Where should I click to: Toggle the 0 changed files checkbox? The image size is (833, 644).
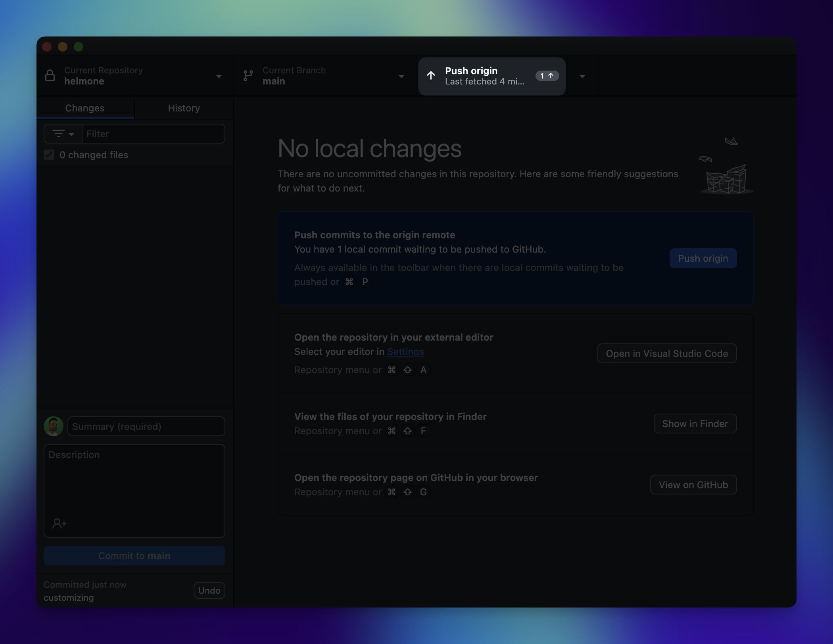[x=49, y=155]
